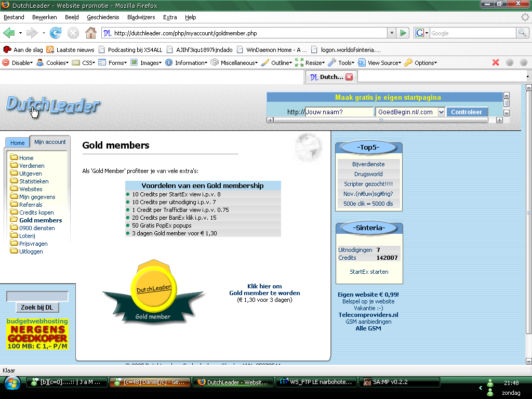Screen dimensions: 532x399
Task: Click the green Go arrow next to address bar
Action: coord(403,33)
